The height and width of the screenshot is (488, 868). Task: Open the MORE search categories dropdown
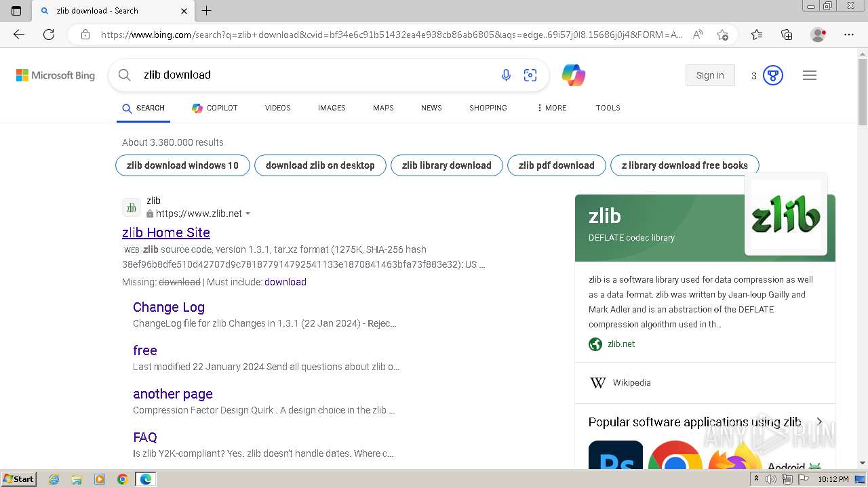click(x=551, y=108)
